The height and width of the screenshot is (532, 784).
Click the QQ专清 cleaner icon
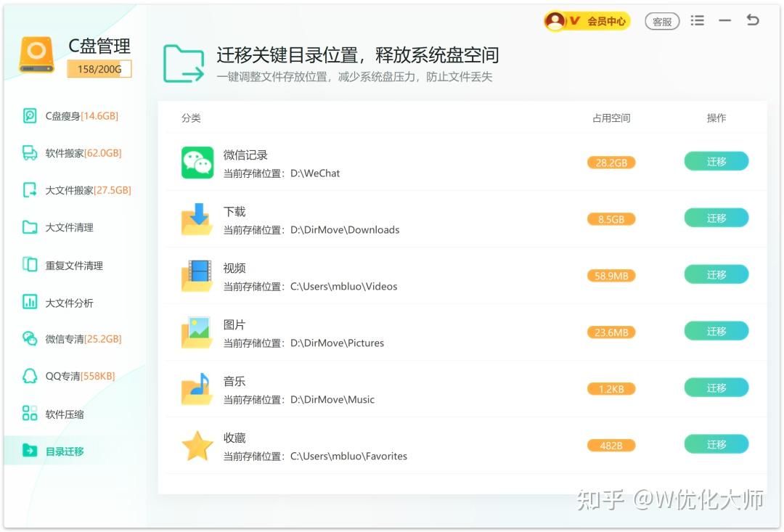[x=30, y=376]
